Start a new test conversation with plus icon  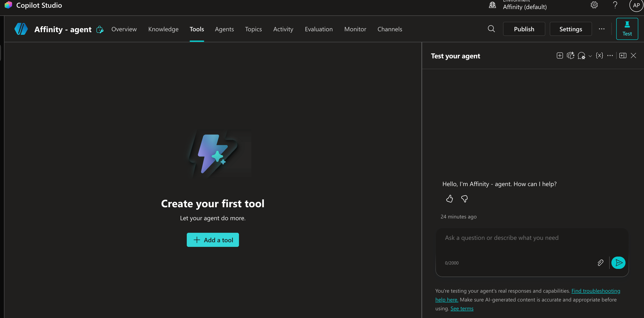(x=560, y=55)
